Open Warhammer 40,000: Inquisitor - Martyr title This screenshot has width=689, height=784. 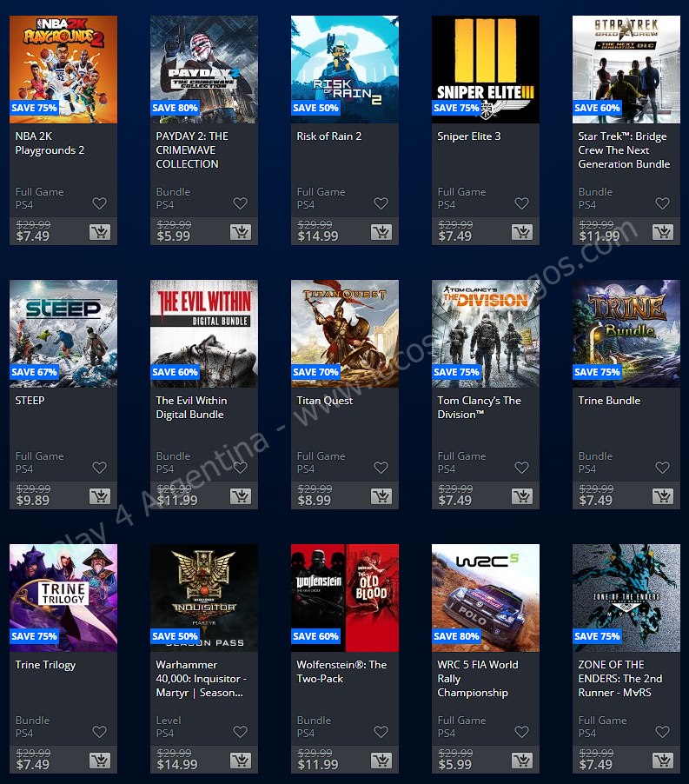(201, 678)
